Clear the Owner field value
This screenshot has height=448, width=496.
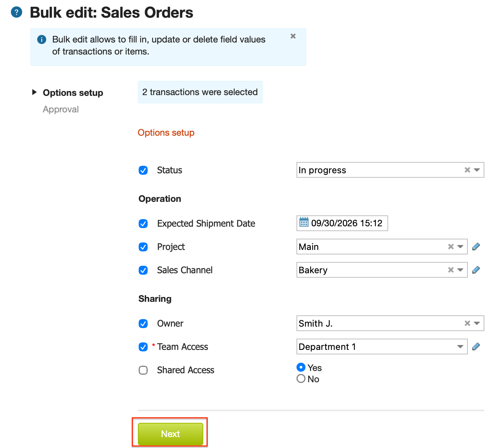467,323
